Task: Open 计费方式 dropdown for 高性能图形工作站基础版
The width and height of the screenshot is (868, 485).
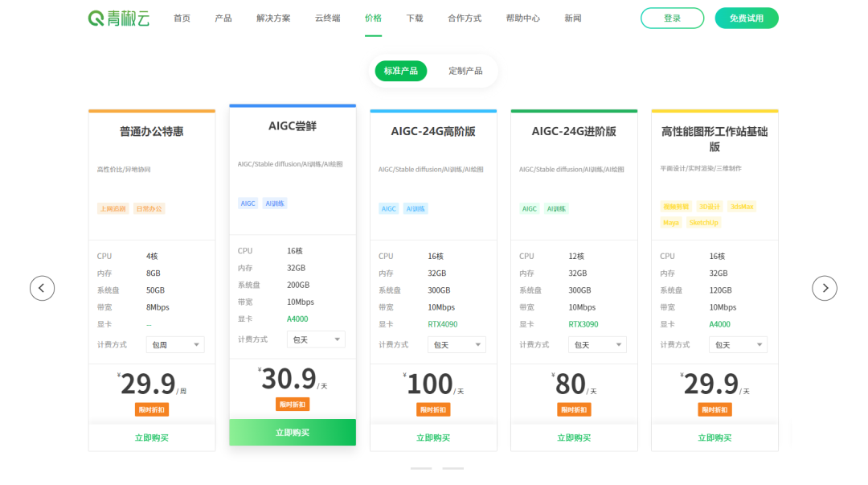Action: [738, 345]
